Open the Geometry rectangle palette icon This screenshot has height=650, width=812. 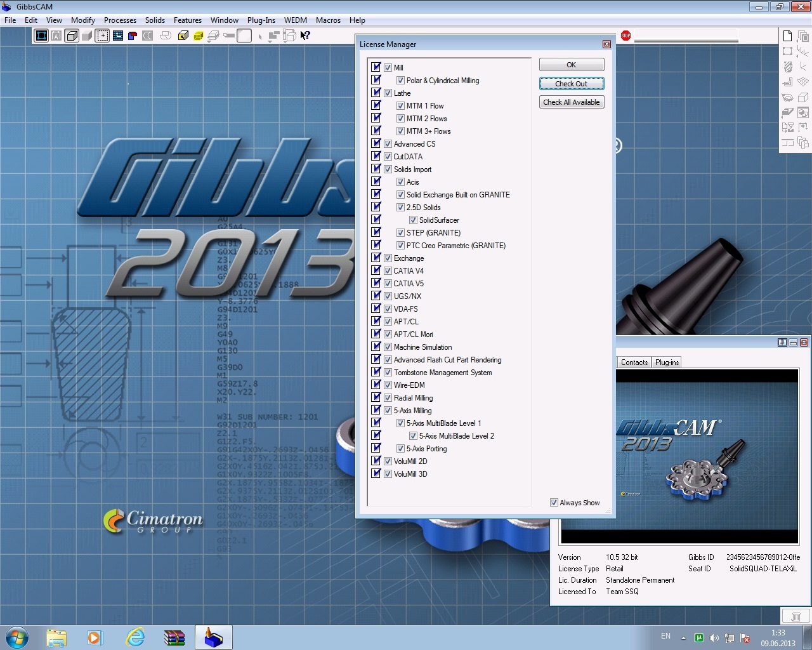point(787,51)
